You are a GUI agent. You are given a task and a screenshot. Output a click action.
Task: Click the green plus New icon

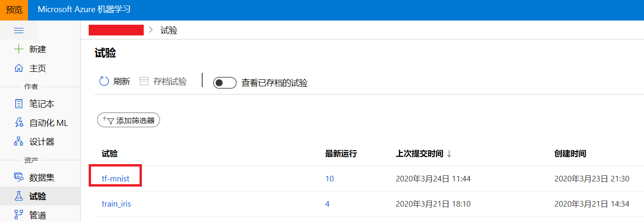coord(19,49)
